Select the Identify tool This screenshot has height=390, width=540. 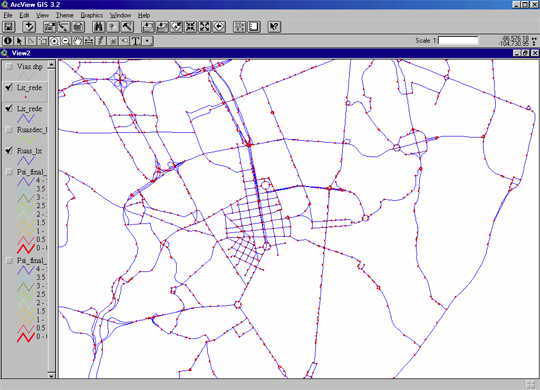(8, 41)
